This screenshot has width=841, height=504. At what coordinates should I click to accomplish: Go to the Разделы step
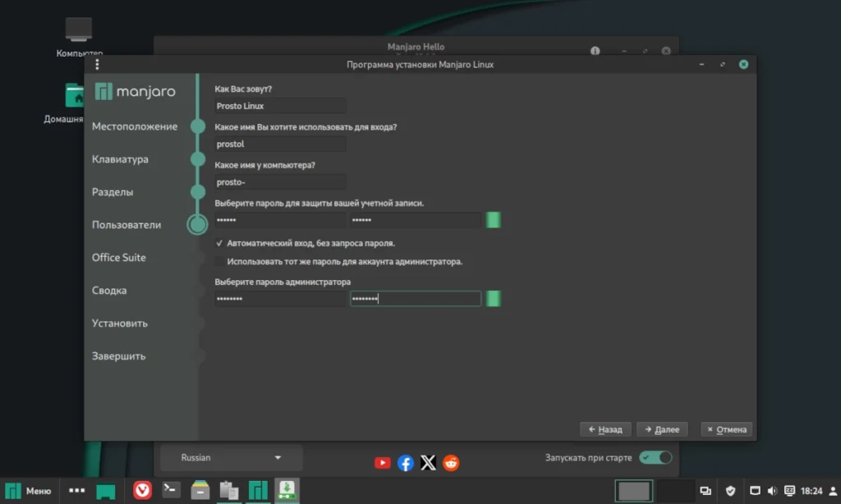coord(113,192)
